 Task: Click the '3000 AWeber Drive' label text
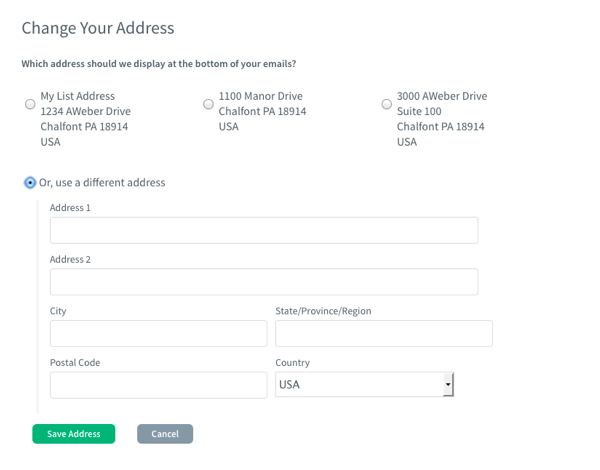coord(442,96)
